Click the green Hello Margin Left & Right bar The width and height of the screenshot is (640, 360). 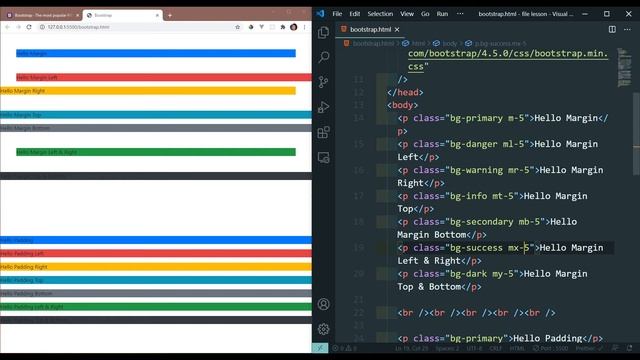tap(156, 152)
